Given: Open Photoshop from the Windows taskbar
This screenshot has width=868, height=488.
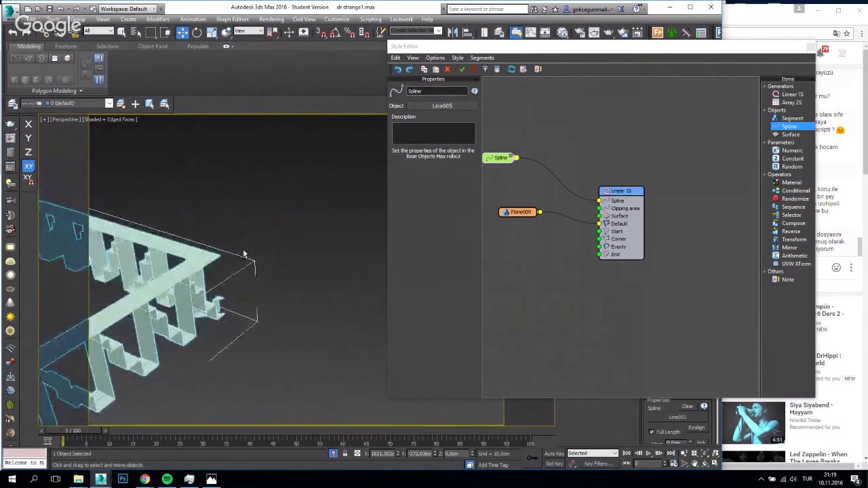Looking at the screenshot, I should 123,479.
